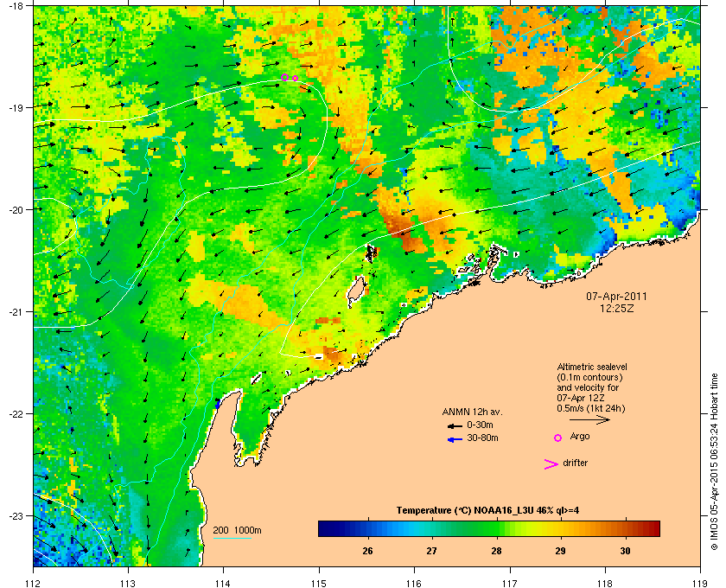Click the '0.5m/s (1kt 24h)' scale text
Screen dimensions: 726x588
point(591,409)
